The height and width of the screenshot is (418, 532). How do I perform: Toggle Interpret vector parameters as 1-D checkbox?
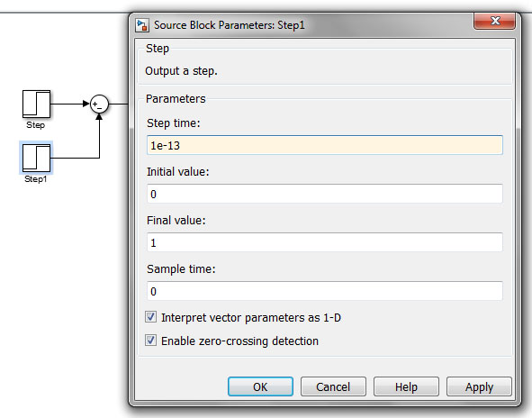[x=150, y=317]
